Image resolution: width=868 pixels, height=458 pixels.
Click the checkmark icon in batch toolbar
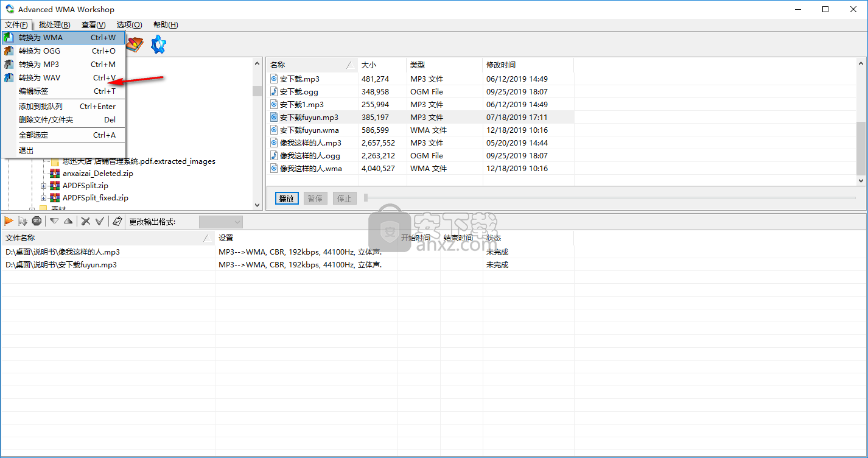coord(100,221)
